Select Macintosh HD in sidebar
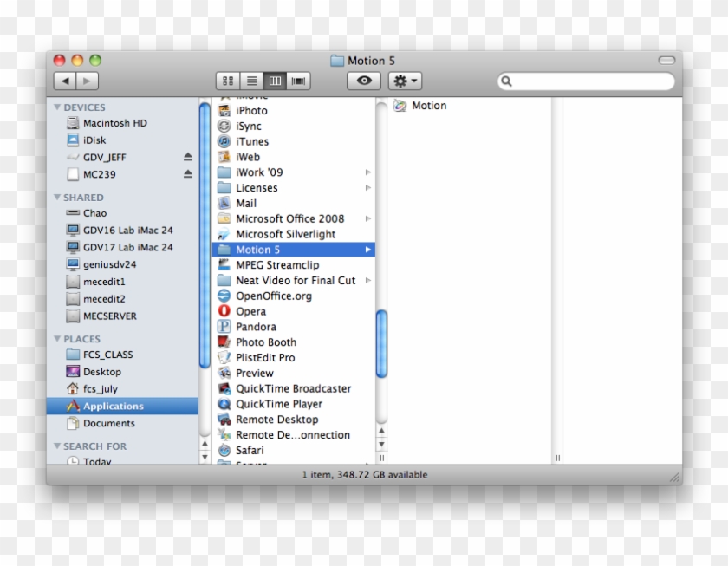The width and height of the screenshot is (728, 566). coord(114,123)
